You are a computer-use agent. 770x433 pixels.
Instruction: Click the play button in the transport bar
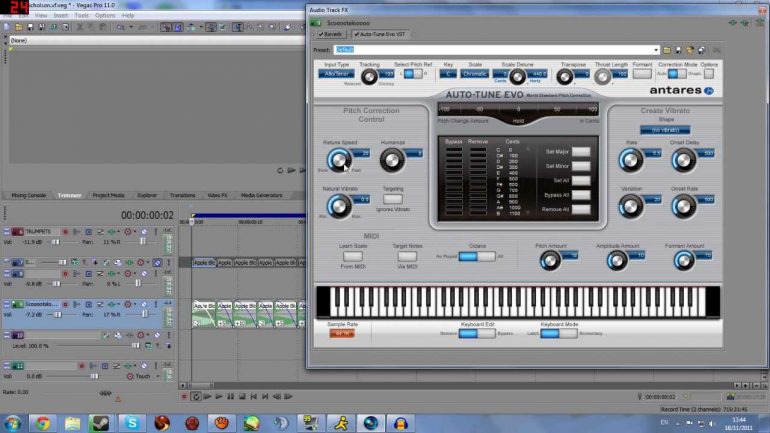click(x=219, y=396)
